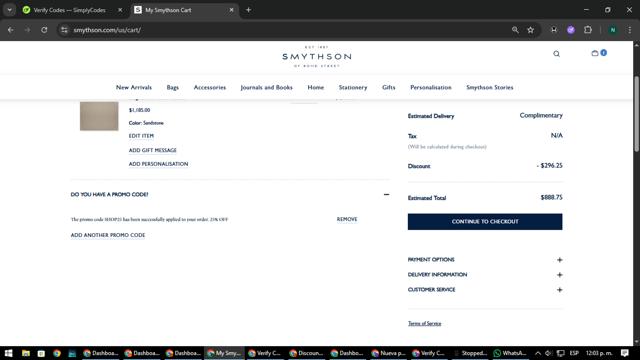Open the Bags menu
Viewport: 640px width, 360px height.
[x=173, y=87]
